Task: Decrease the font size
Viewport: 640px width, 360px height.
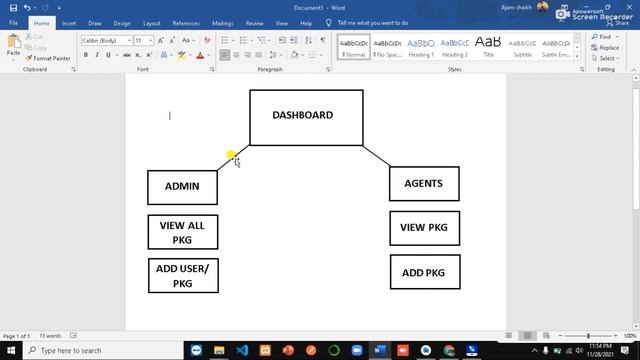Action: tap(172, 40)
